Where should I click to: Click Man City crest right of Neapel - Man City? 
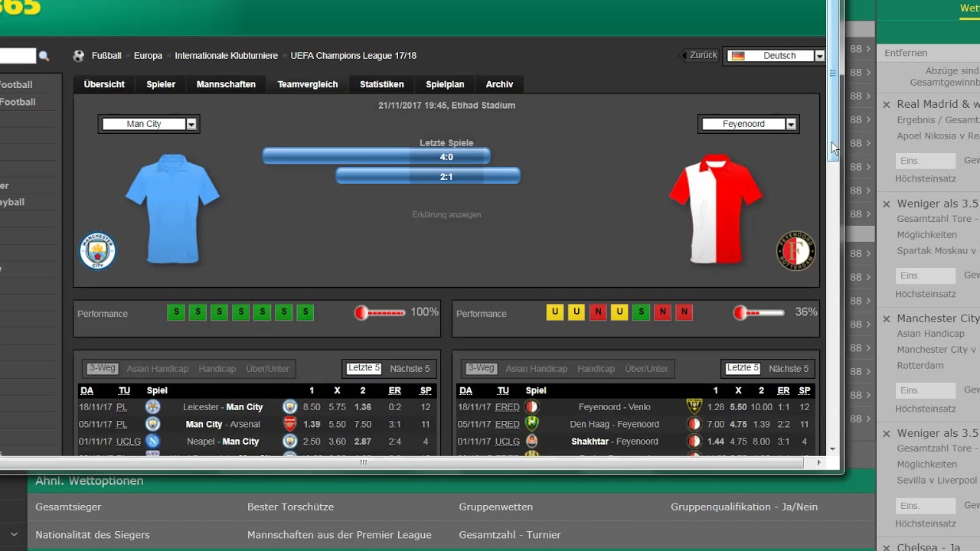tap(290, 442)
